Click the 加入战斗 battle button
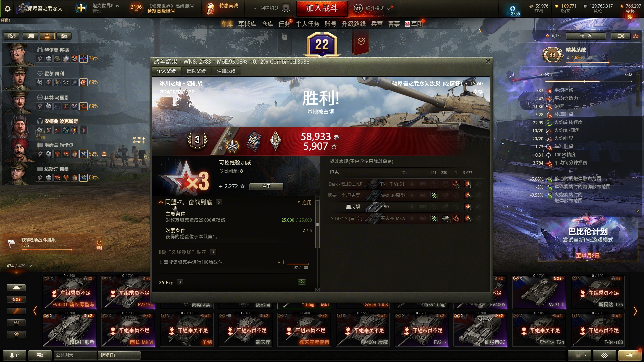The image size is (644, 362). click(x=322, y=8)
